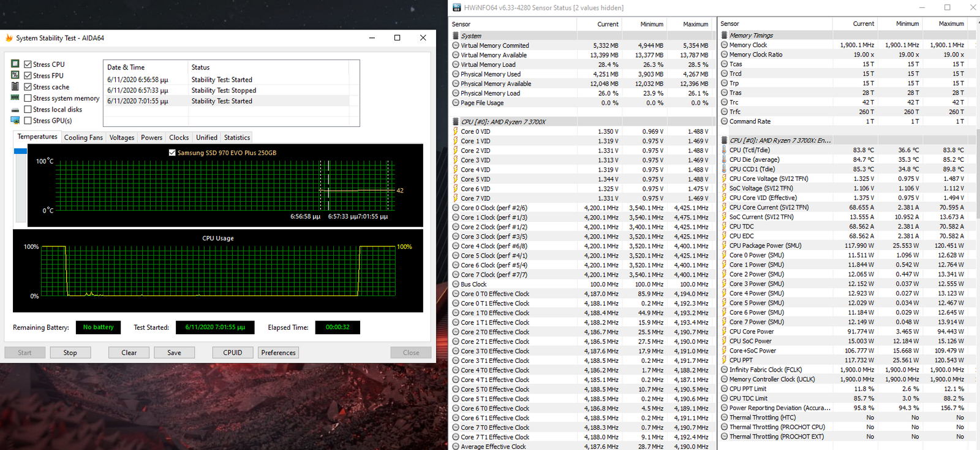Click the Stop button in AIDA64
This screenshot has height=450, width=980.
(x=70, y=353)
